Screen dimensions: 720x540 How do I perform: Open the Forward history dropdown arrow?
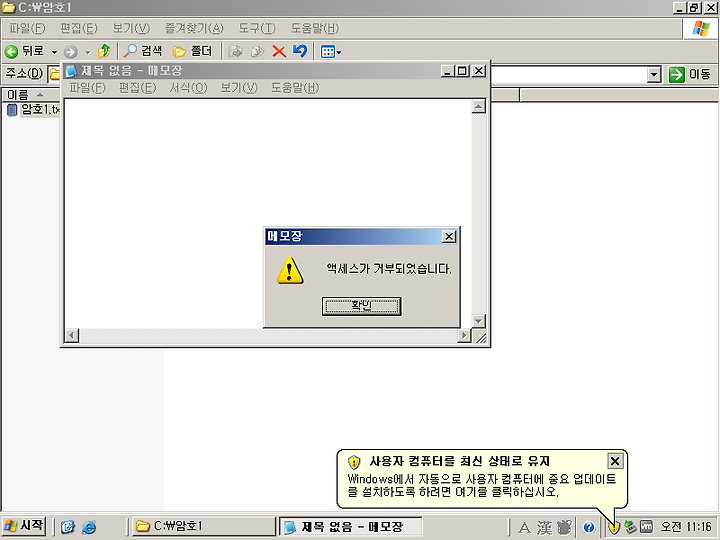[87, 52]
